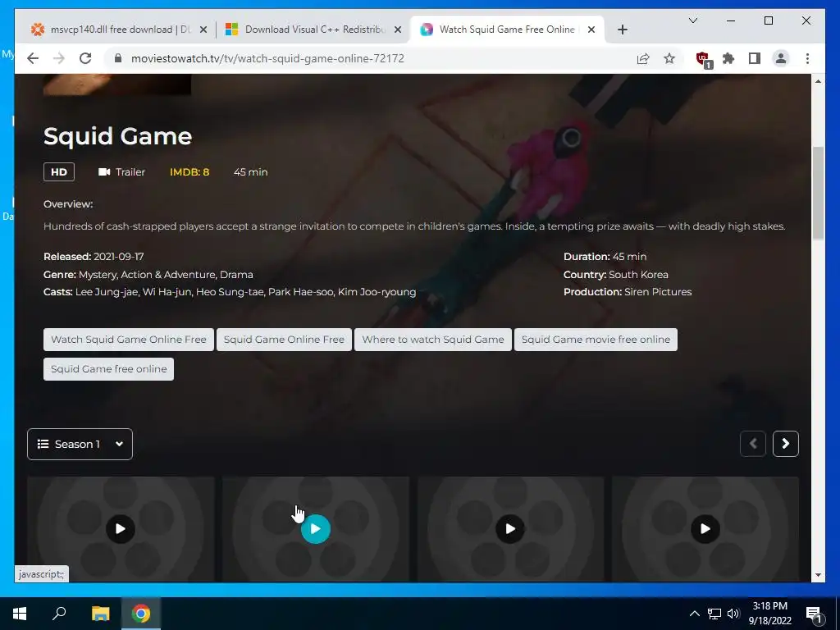Close the msvcp140.dll tab
The width and height of the screenshot is (840, 630).
coord(203,30)
